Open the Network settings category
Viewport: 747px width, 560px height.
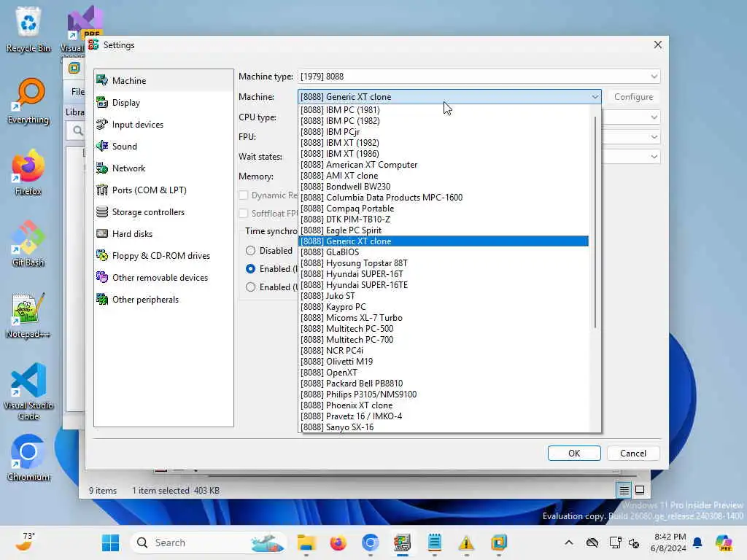click(x=163, y=168)
